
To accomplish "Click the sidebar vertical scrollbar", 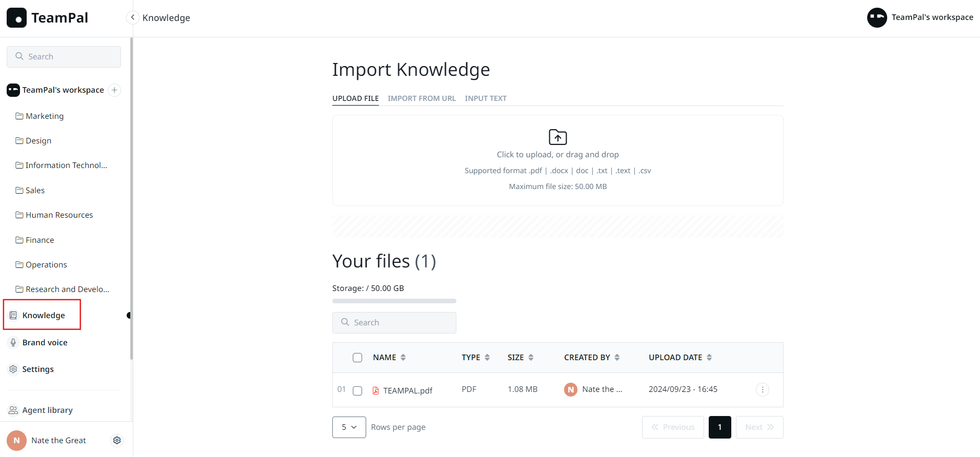I will click(x=131, y=198).
